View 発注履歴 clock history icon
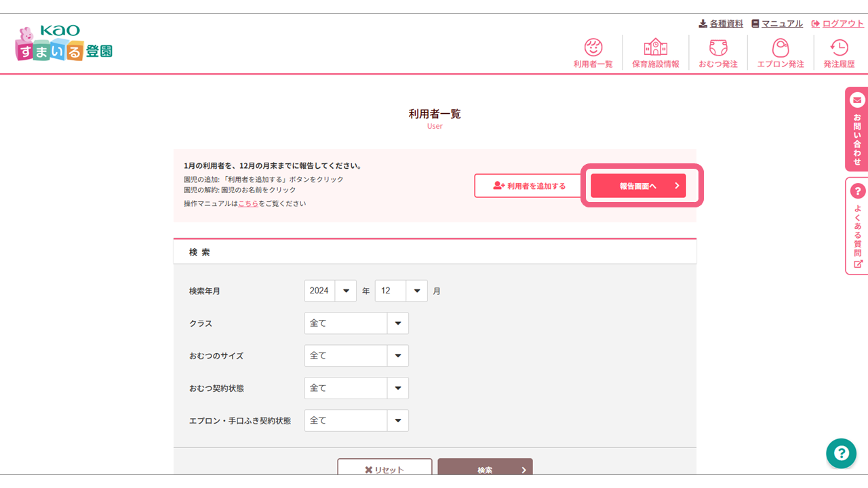 coord(839,48)
